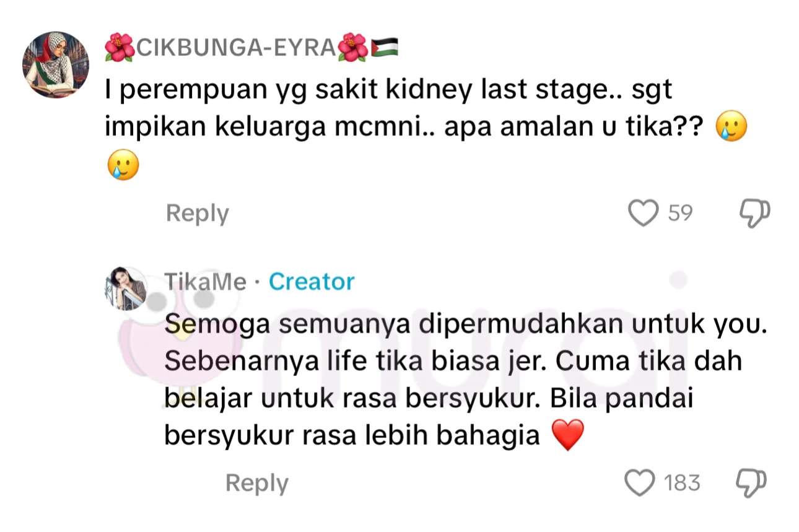Image resolution: width=799 pixels, height=532 pixels.
Task: Click the 59 like count
Action: click(680, 214)
